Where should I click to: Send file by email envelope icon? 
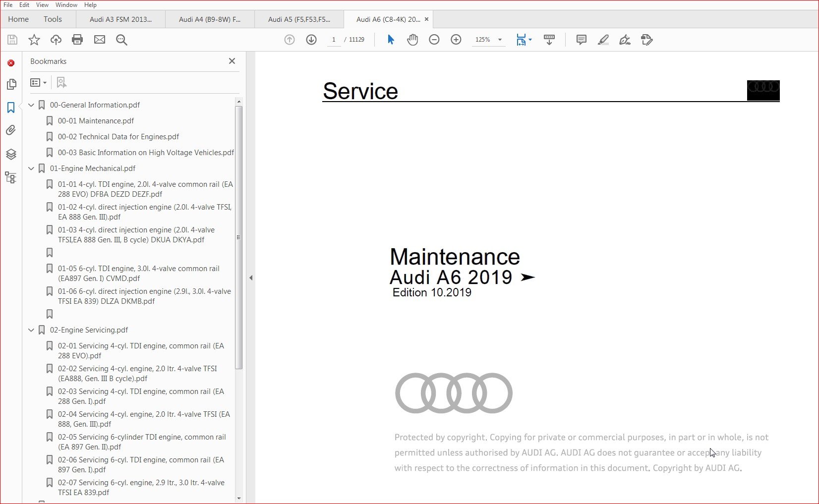click(100, 40)
